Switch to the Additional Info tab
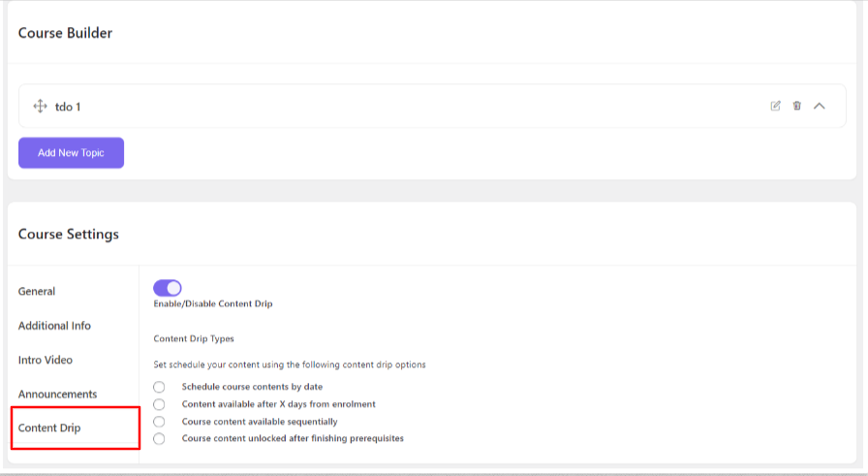The width and height of the screenshot is (868, 476). 54,326
